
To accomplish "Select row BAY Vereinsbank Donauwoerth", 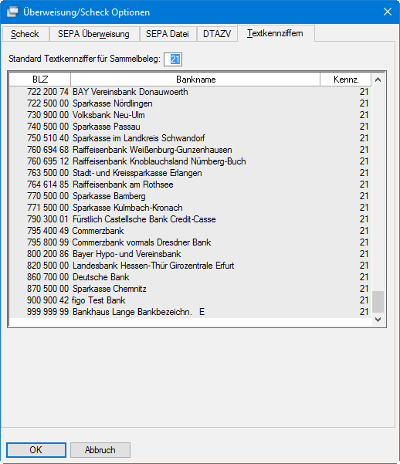I will pos(190,92).
